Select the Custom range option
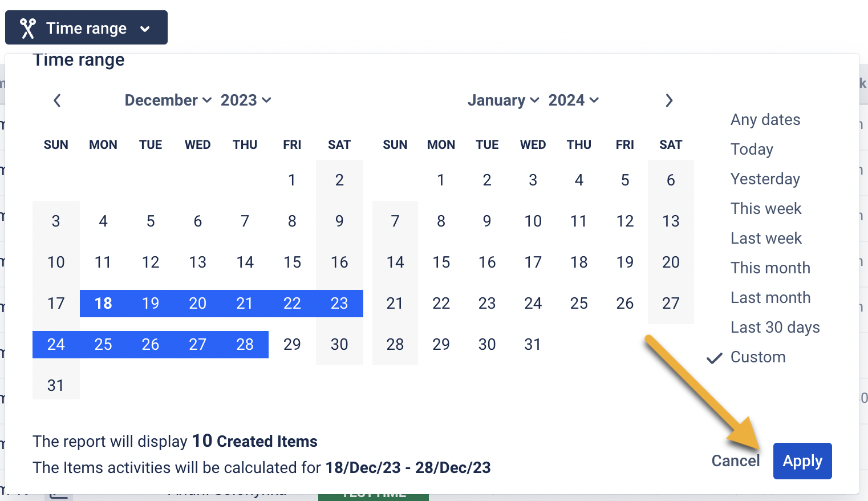 (758, 357)
